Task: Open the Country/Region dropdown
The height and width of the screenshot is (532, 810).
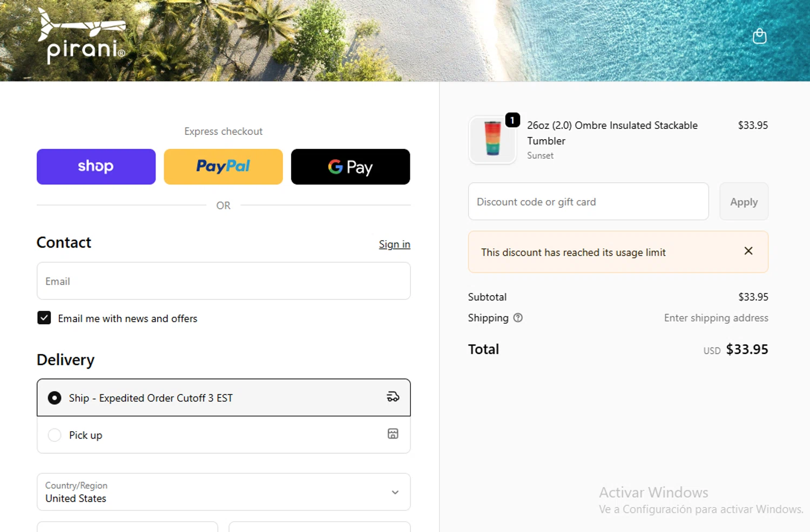Action: (x=224, y=492)
